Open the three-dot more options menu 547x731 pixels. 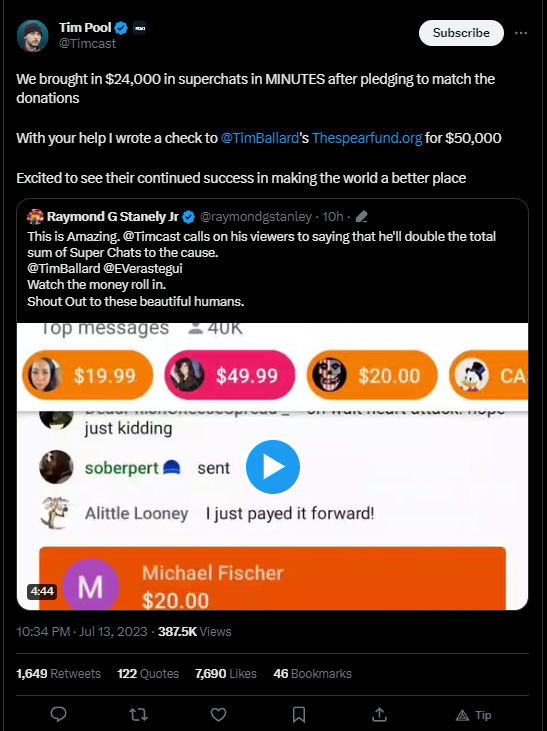point(521,33)
